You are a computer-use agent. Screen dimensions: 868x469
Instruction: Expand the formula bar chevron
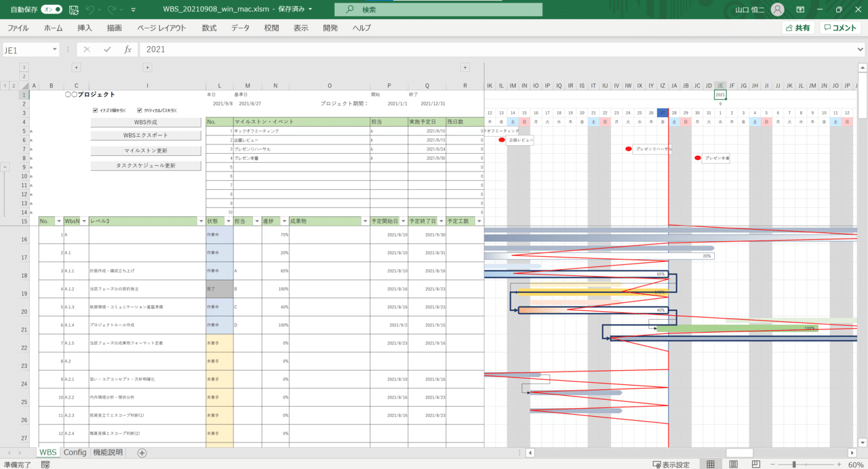click(861, 49)
